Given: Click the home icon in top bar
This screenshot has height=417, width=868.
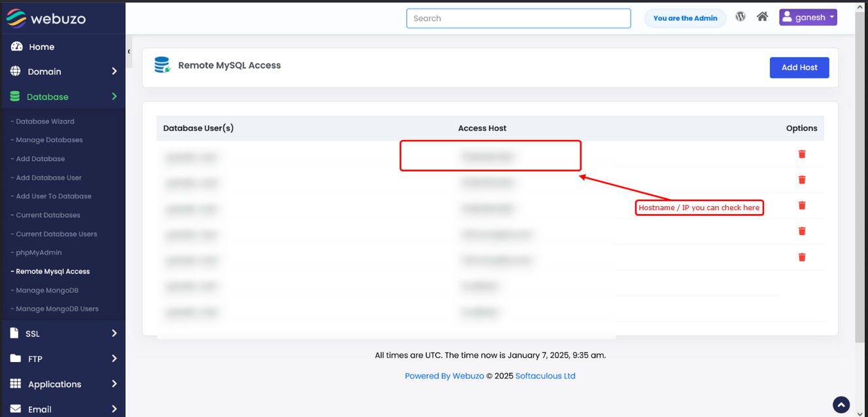Looking at the screenshot, I should click(x=762, y=17).
